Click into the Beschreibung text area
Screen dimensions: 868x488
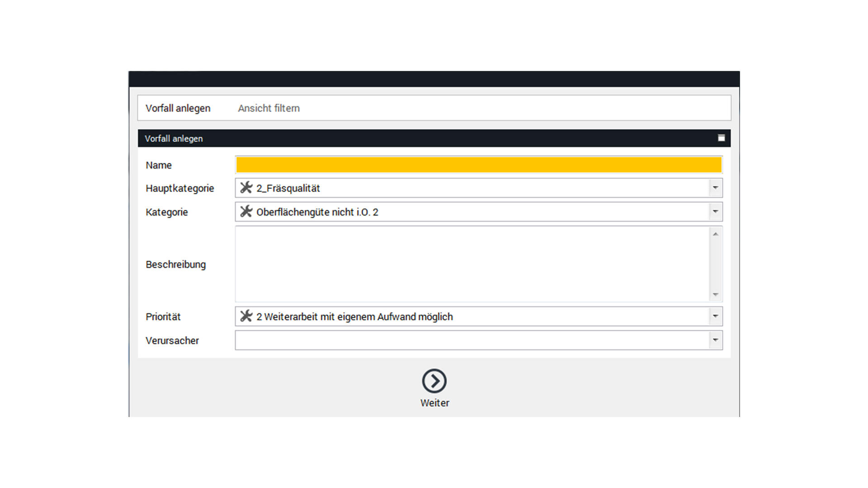click(472, 264)
